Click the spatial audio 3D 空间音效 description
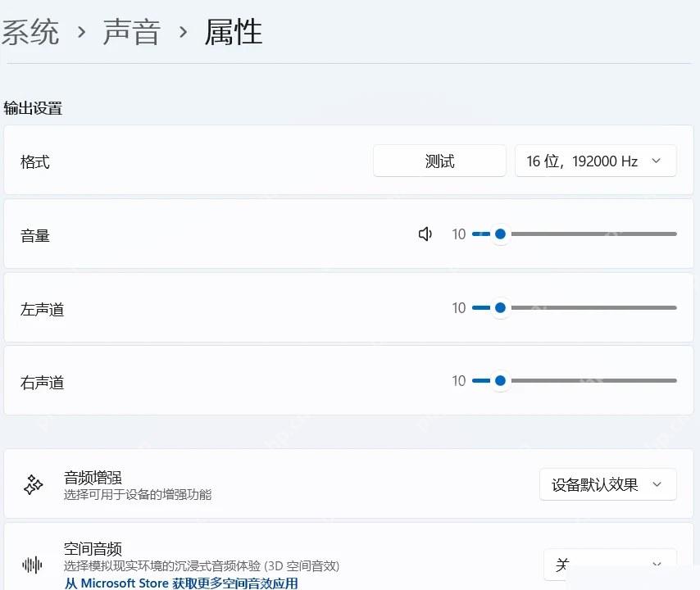Screen dimensions: 700x590 (202, 566)
